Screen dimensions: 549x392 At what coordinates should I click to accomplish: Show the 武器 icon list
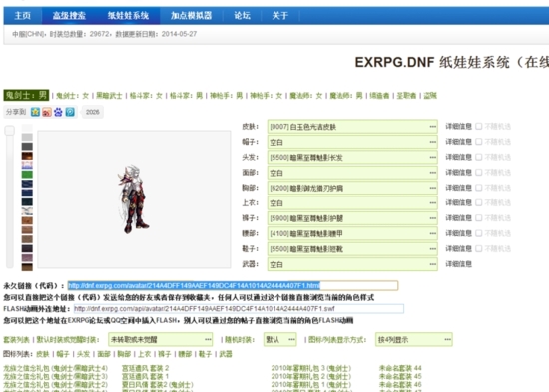pos(226,354)
